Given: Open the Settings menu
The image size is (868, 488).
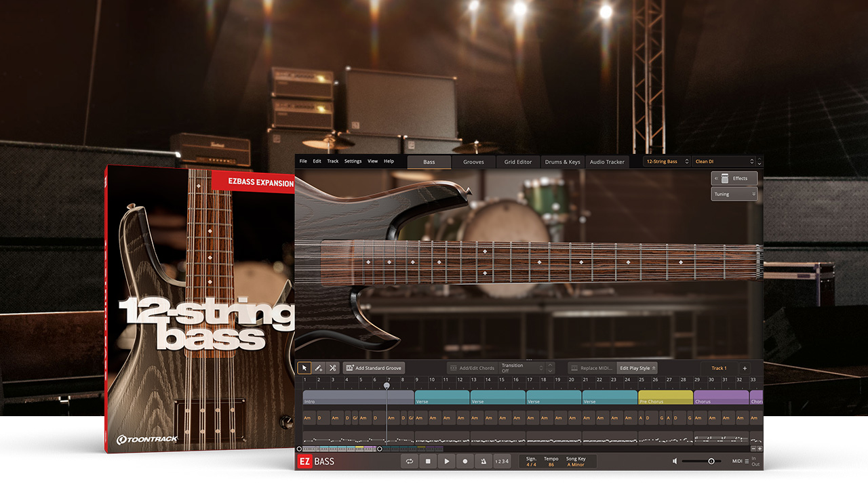Looking at the screenshot, I should pyautogui.click(x=353, y=161).
